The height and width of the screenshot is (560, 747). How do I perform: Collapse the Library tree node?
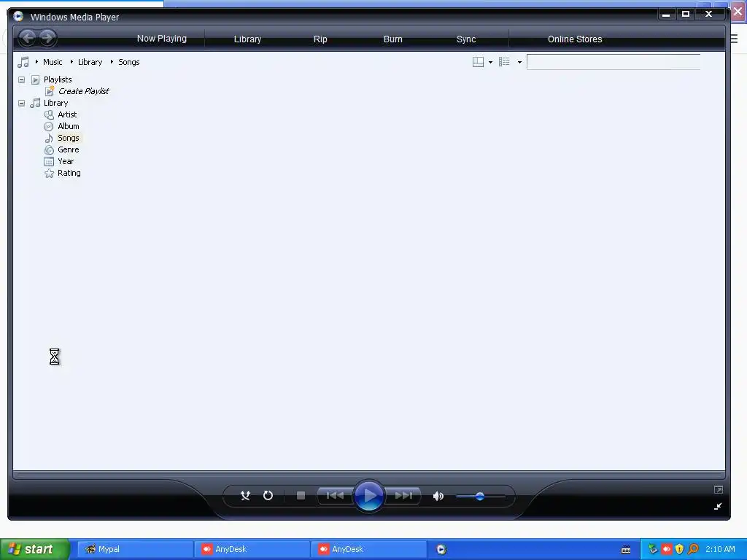(x=21, y=103)
